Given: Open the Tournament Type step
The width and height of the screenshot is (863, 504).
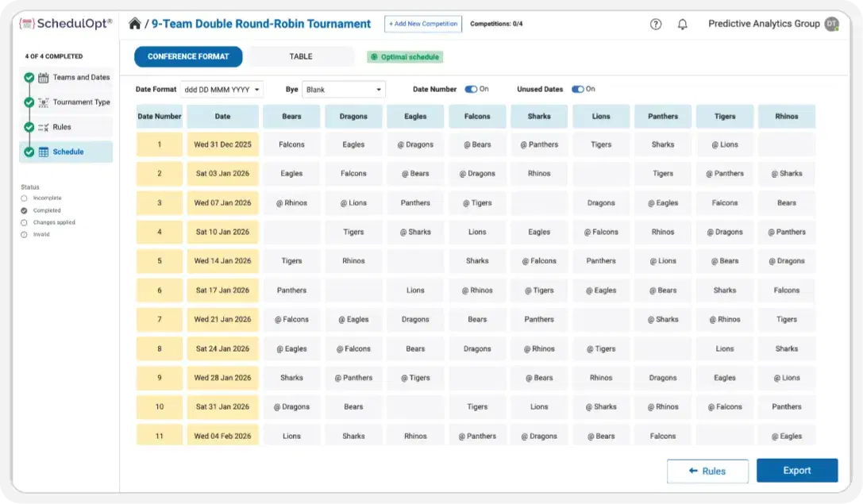Looking at the screenshot, I should click(67, 102).
